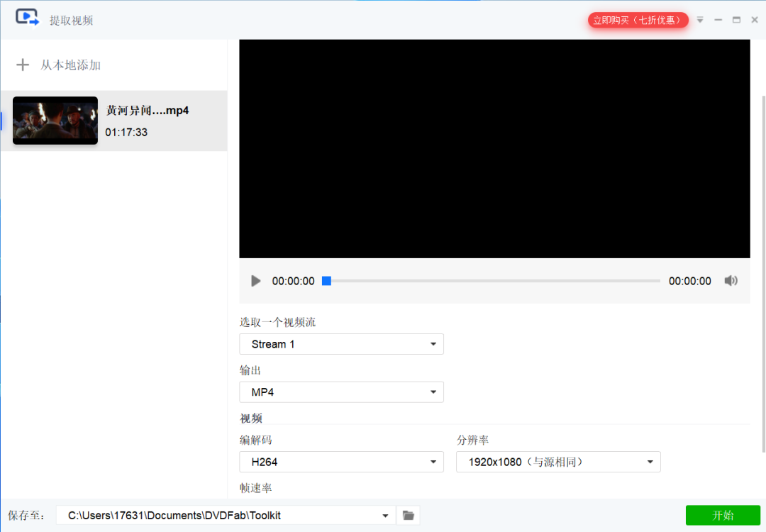This screenshot has width=766, height=532.
Task: Click the DVDFab Toolkit logo icon
Action: [27, 19]
